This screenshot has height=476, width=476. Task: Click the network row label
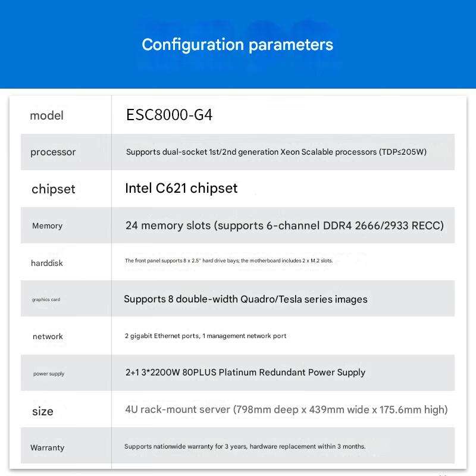click(48, 337)
